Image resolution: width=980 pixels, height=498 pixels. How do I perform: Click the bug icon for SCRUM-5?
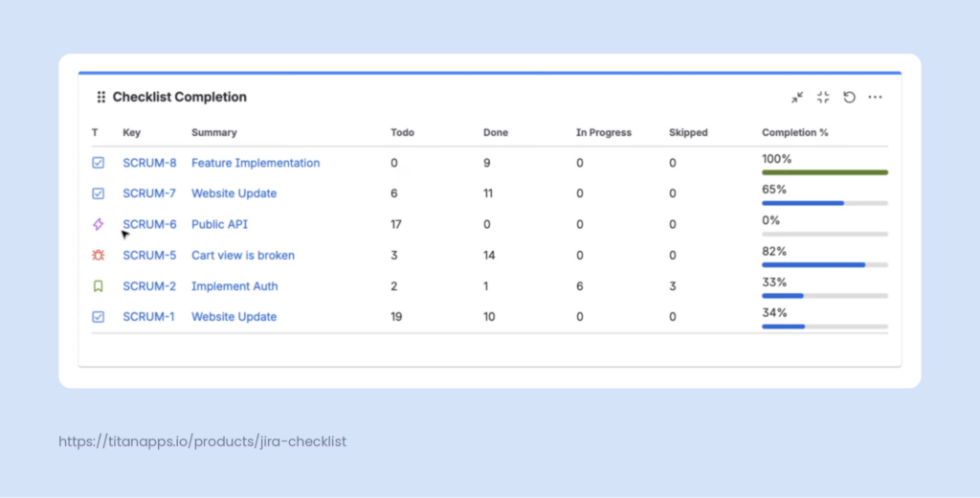[99, 256]
